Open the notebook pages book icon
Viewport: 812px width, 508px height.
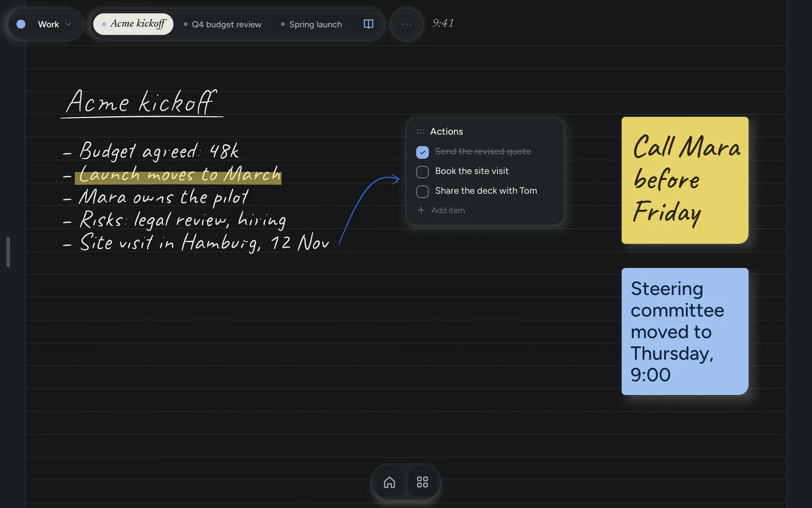[368, 24]
